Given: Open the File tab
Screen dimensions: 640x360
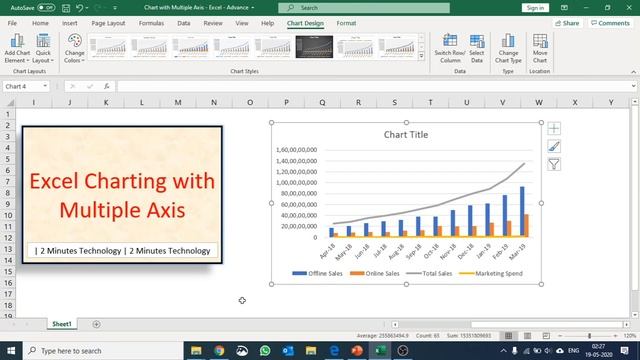Looking at the screenshot, I should coord(12,23).
